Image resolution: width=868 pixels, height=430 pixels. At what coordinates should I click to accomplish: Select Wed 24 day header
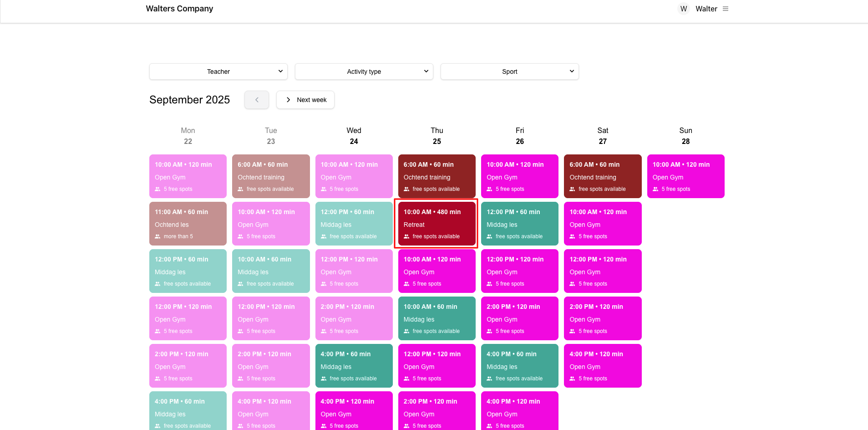point(354,136)
